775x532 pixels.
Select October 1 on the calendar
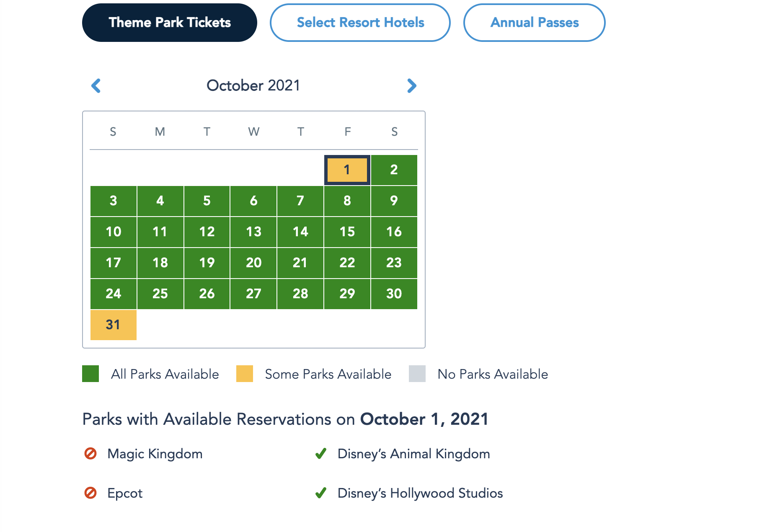click(x=347, y=170)
